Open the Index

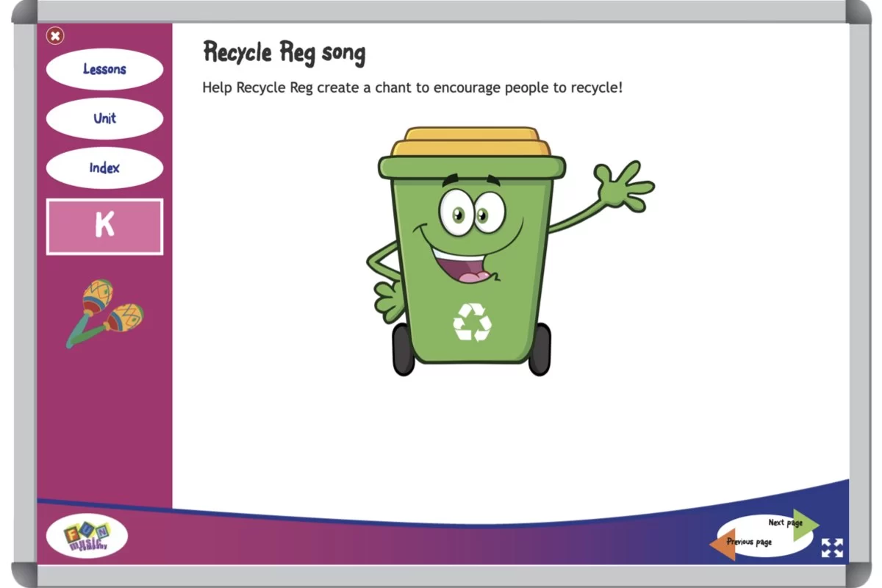click(x=104, y=168)
